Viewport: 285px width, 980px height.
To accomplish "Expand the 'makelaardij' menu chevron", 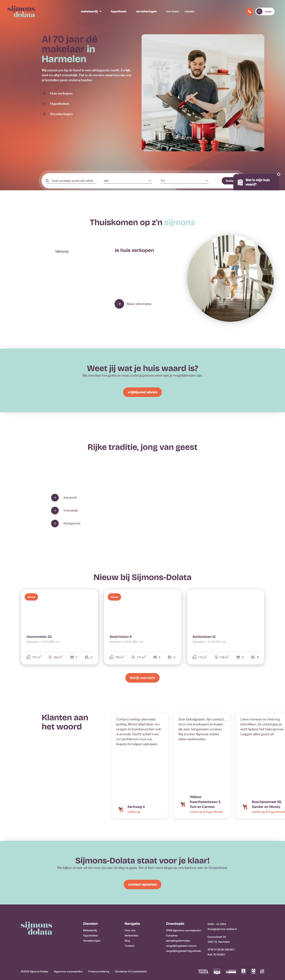I will [x=100, y=11].
